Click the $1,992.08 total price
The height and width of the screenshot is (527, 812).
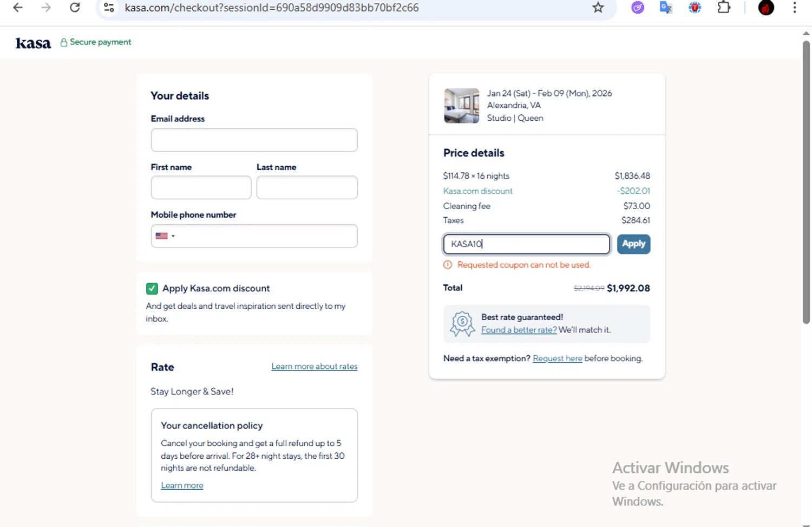click(628, 288)
